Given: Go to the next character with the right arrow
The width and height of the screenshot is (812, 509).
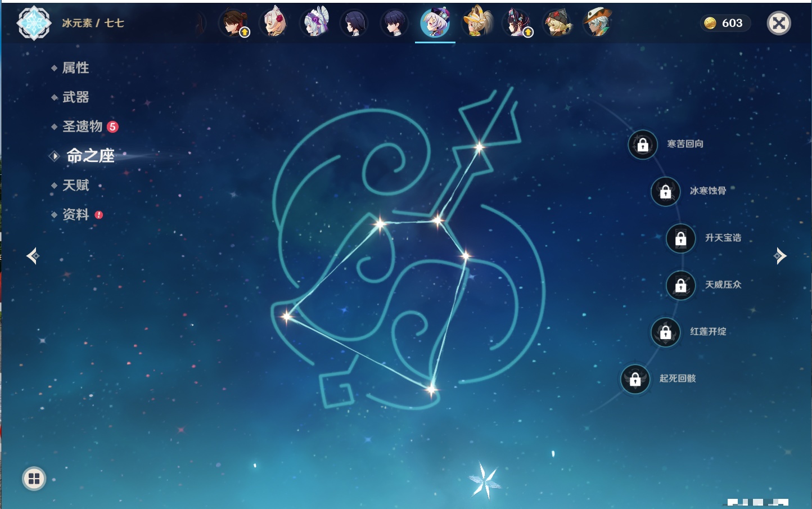Looking at the screenshot, I should coord(780,256).
